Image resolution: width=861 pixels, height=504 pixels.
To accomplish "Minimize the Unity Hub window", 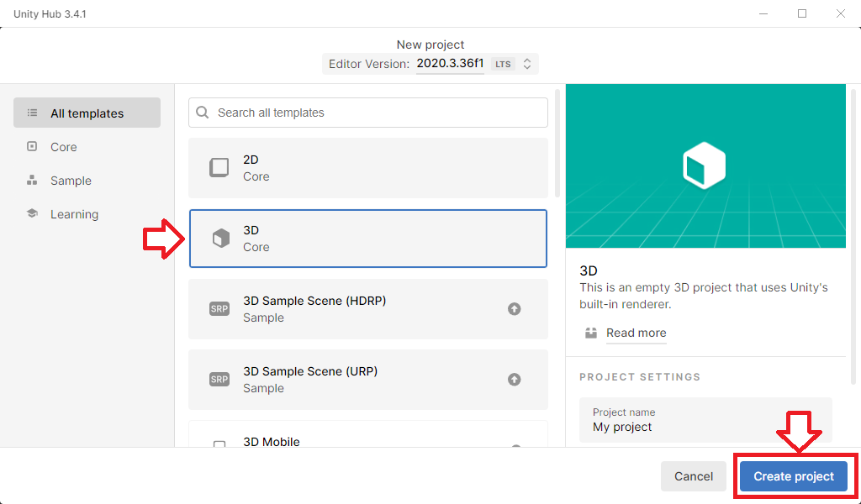I will point(763,13).
